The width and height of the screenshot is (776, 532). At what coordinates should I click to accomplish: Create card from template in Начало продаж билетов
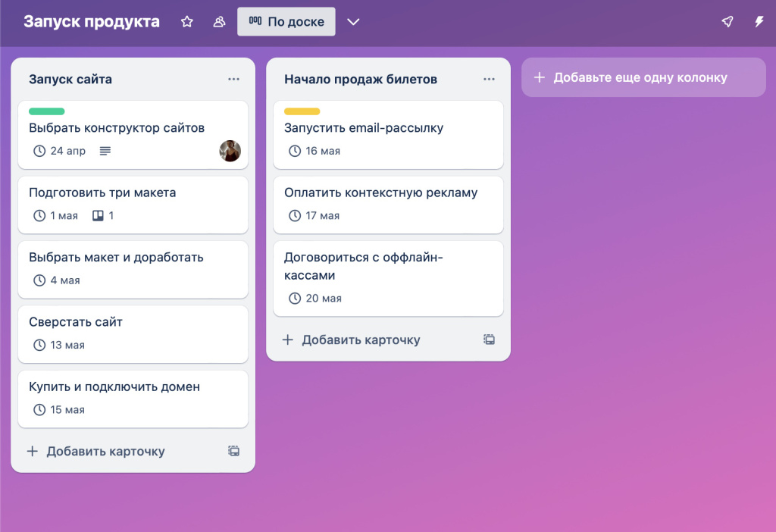tap(490, 340)
